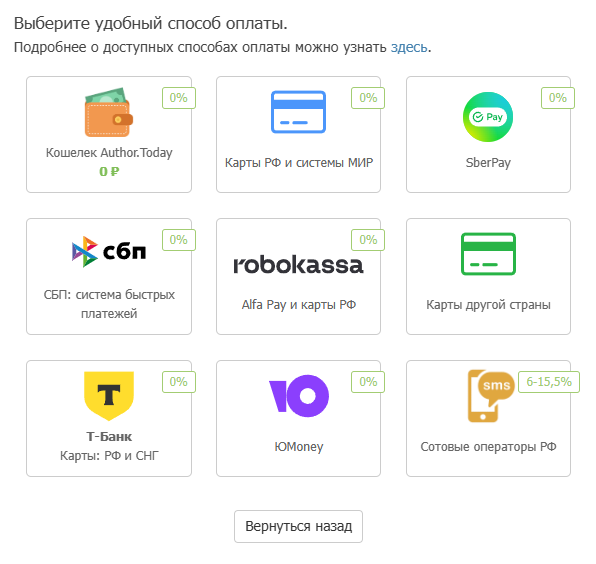Click the 0 ₽ wallet balance
Screen dimensions: 596x564
coord(109,172)
